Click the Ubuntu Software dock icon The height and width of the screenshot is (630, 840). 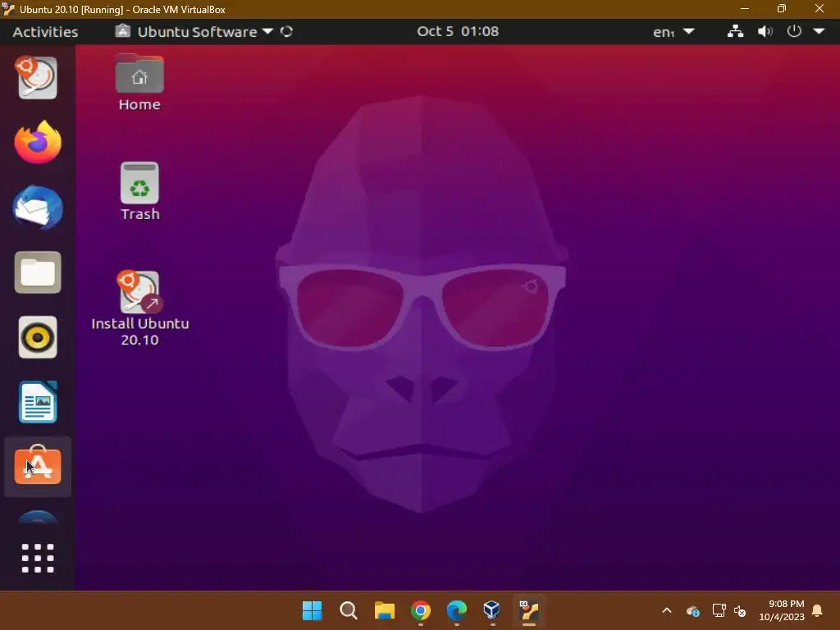(38, 466)
